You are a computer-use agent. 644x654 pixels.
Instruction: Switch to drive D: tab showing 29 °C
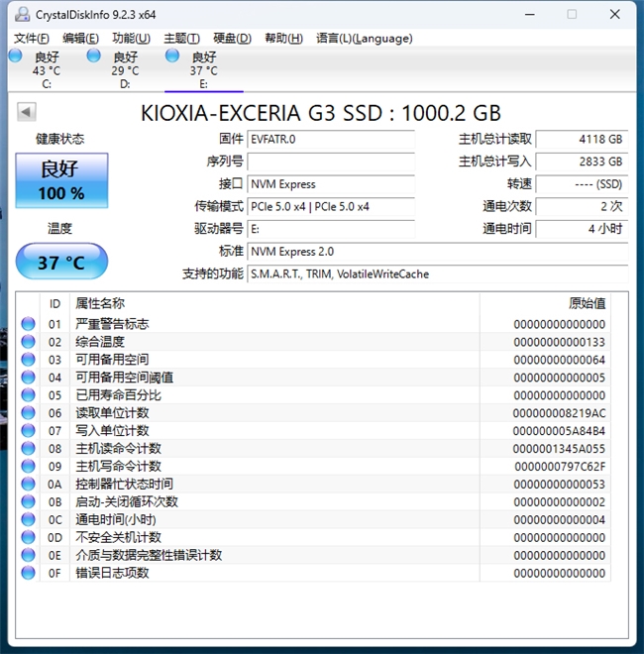click(x=125, y=69)
